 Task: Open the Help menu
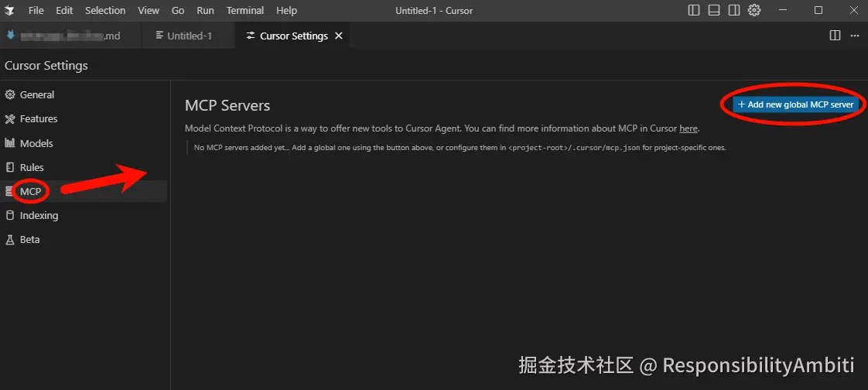(286, 10)
